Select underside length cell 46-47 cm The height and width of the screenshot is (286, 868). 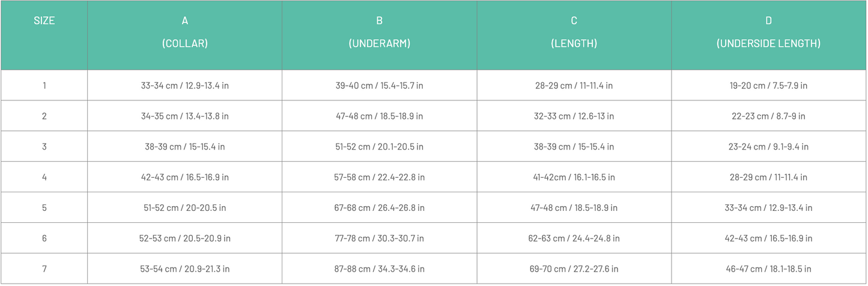[x=768, y=269]
